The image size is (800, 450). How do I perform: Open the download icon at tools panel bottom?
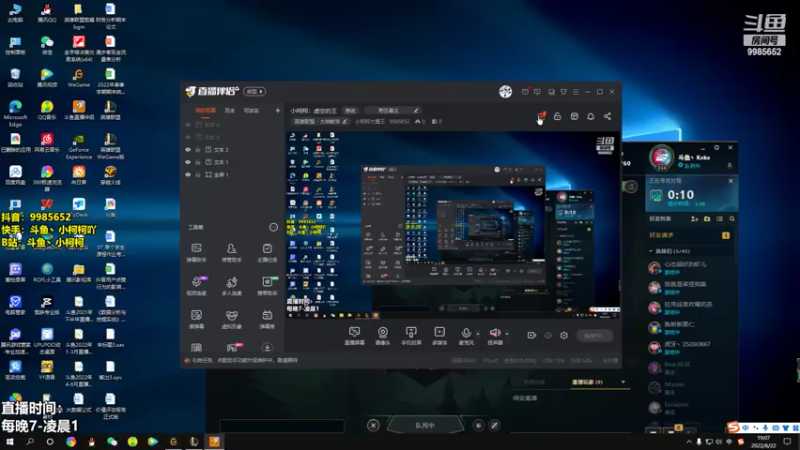[267, 347]
